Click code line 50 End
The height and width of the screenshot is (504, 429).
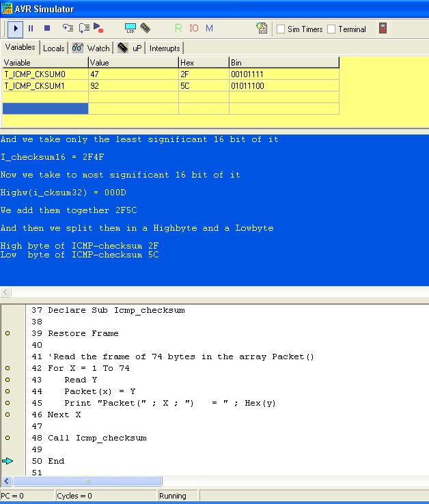(x=56, y=461)
